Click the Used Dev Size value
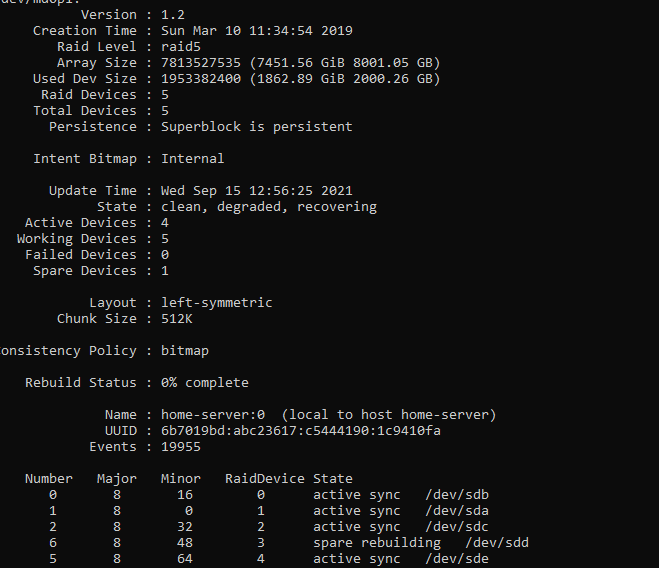The image size is (659, 568). click(x=300, y=79)
